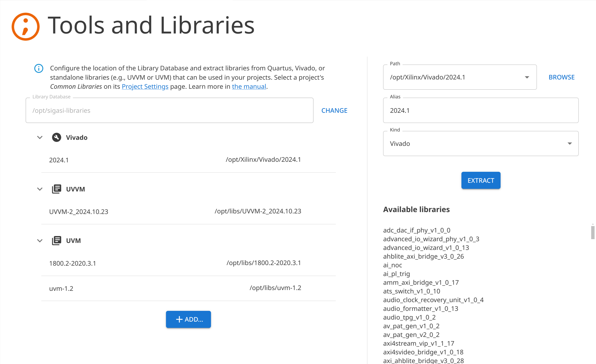Click the available libraries scrollbar thumb
596x364 pixels.
point(593,233)
